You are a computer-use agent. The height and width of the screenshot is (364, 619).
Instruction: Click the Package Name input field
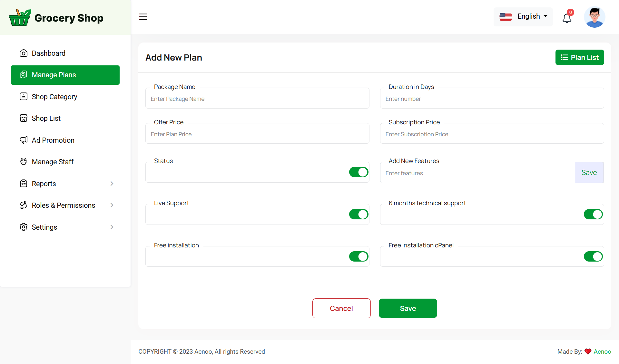257,99
